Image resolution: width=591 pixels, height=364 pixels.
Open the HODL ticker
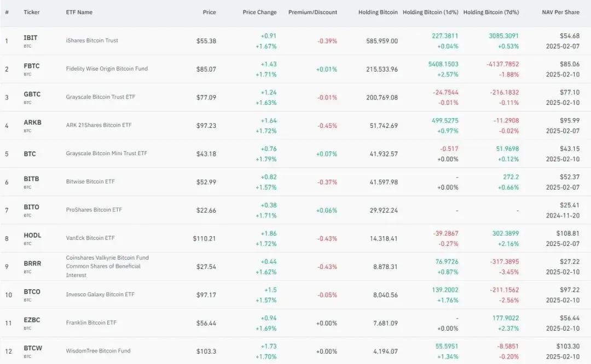tap(32, 235)
